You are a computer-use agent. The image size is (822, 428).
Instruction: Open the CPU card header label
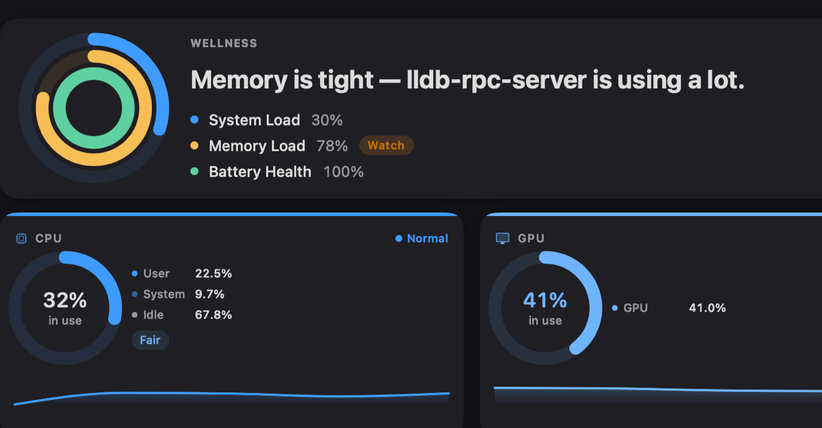click(48, 239)
